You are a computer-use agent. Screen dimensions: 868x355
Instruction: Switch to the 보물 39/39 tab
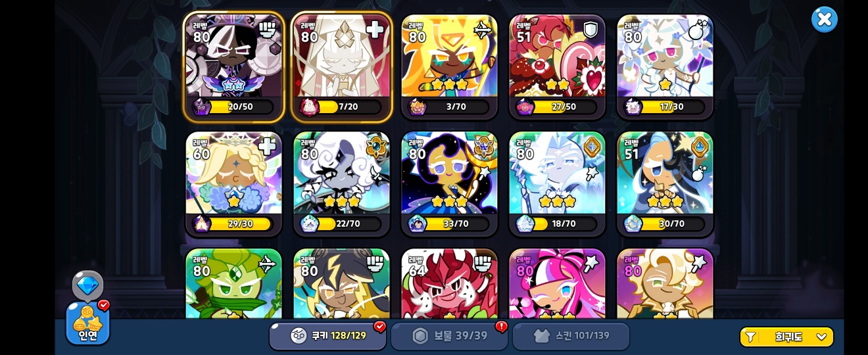tap(449, 336)
